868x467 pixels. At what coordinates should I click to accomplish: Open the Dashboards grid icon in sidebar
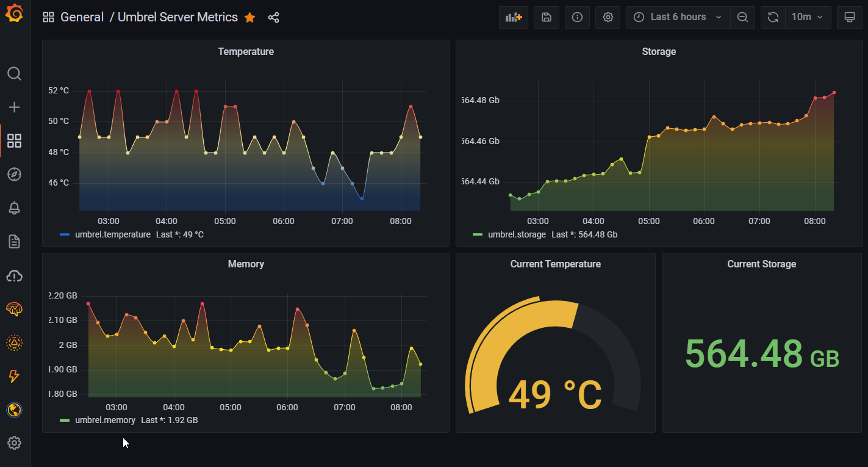point(15,141)
